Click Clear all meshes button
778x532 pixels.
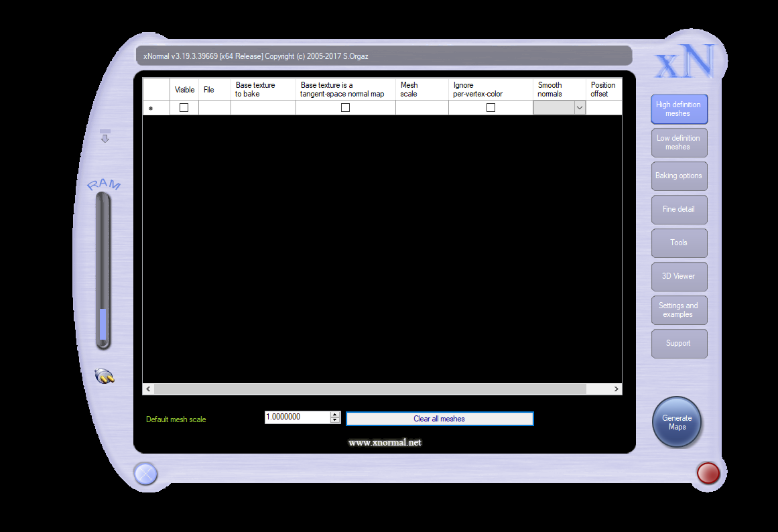[x=439, y=419]
